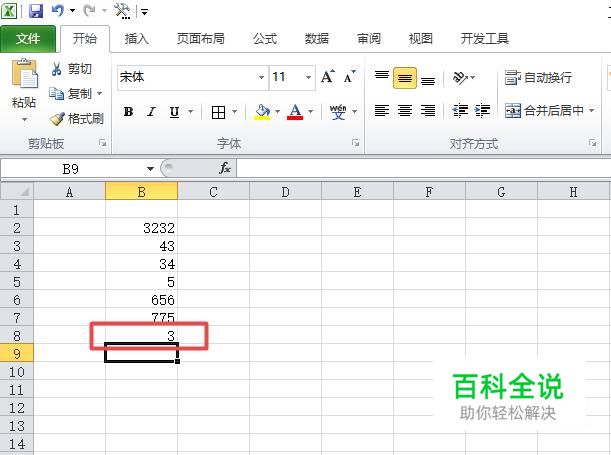611x455 pixels.
Task: Toggle Bold formatting
Action: click(128, 112)
